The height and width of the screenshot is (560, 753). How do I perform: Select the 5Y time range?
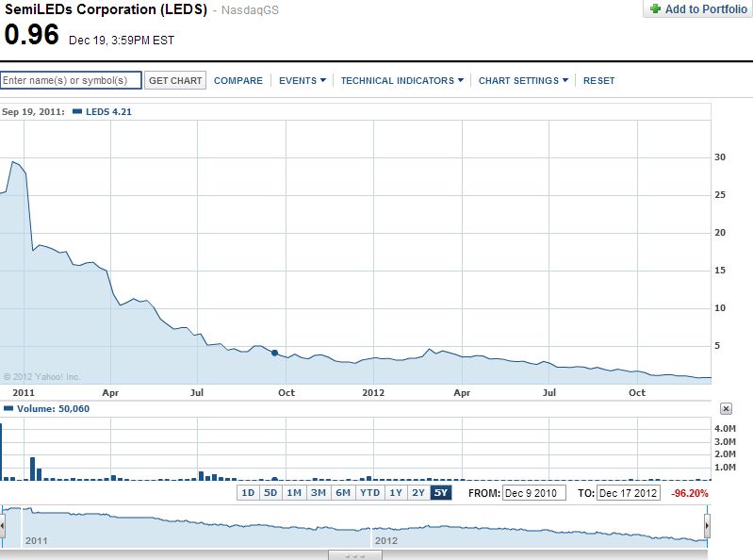click(441, 493)
